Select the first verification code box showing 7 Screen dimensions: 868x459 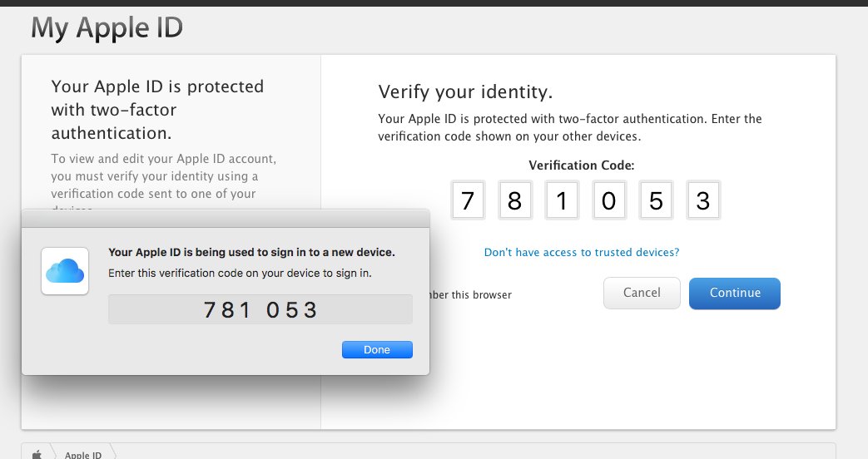[x=468, y=200]
